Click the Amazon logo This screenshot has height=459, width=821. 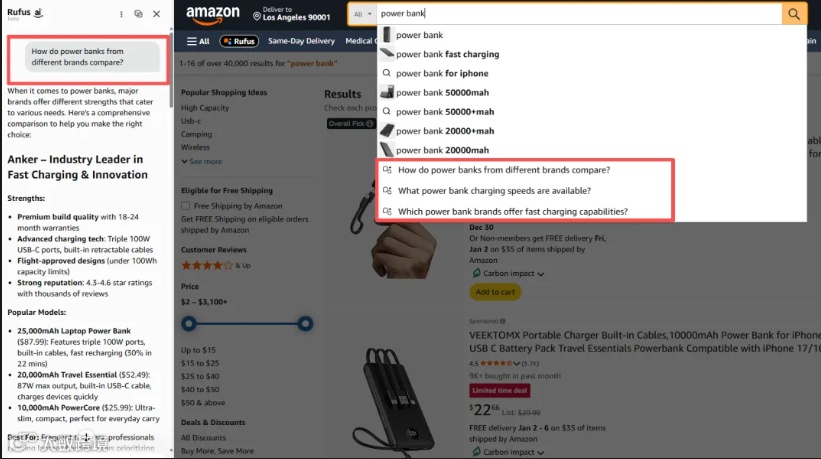(x=213, y=15)
